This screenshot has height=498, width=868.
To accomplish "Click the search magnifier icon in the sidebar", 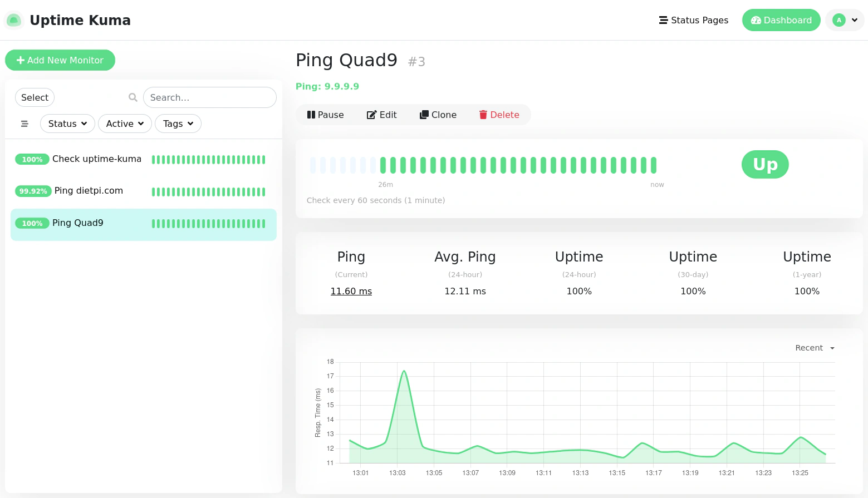I will coord(133,97).
